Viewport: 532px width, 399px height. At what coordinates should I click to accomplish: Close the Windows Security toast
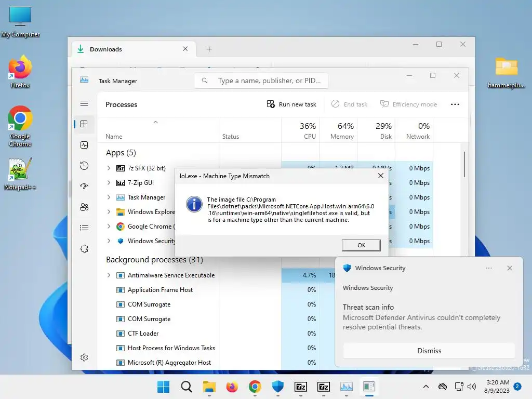pyautogui.click(x=509, y=268)
